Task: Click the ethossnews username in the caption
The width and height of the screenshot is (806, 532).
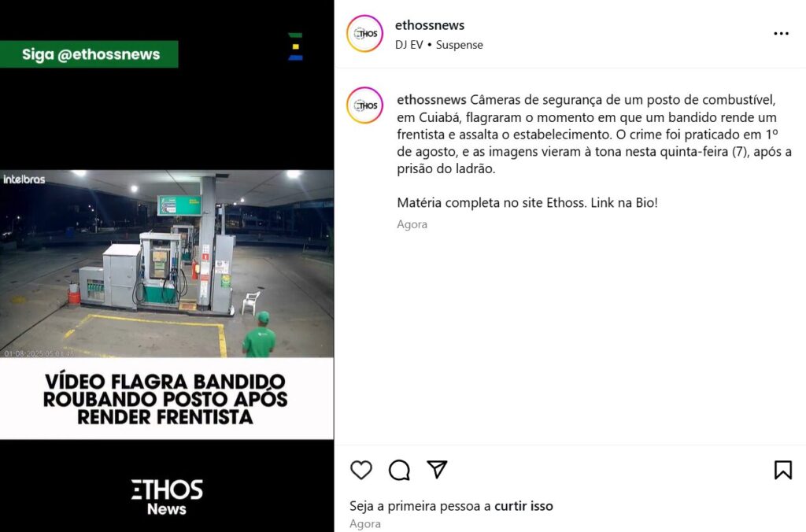Action: (x=431, y=100)
